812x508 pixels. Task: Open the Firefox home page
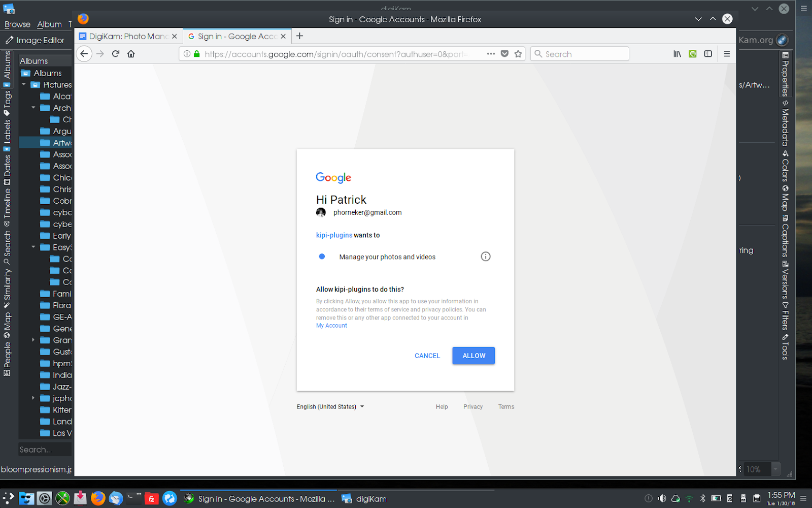(131, 54)
